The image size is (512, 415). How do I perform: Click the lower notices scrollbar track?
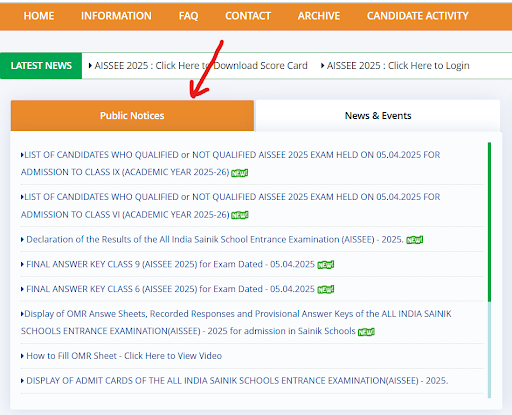click(x=489, y=350)
